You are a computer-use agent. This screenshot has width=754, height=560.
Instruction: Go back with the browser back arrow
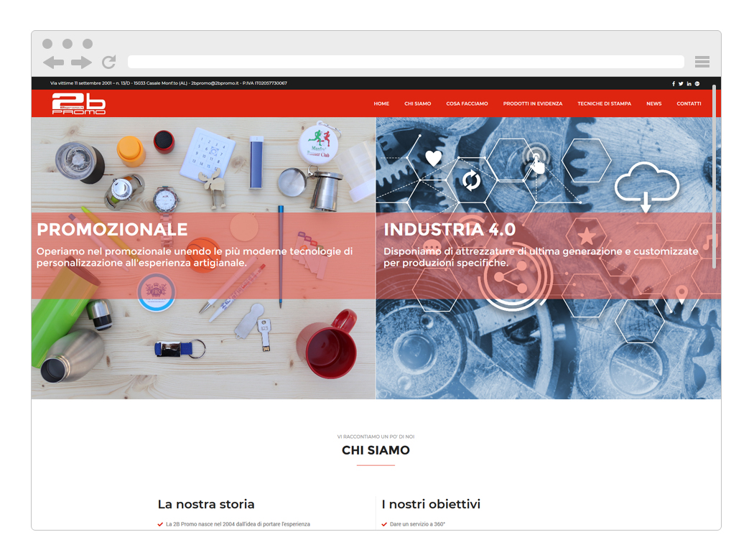click(x=53, y=62)
